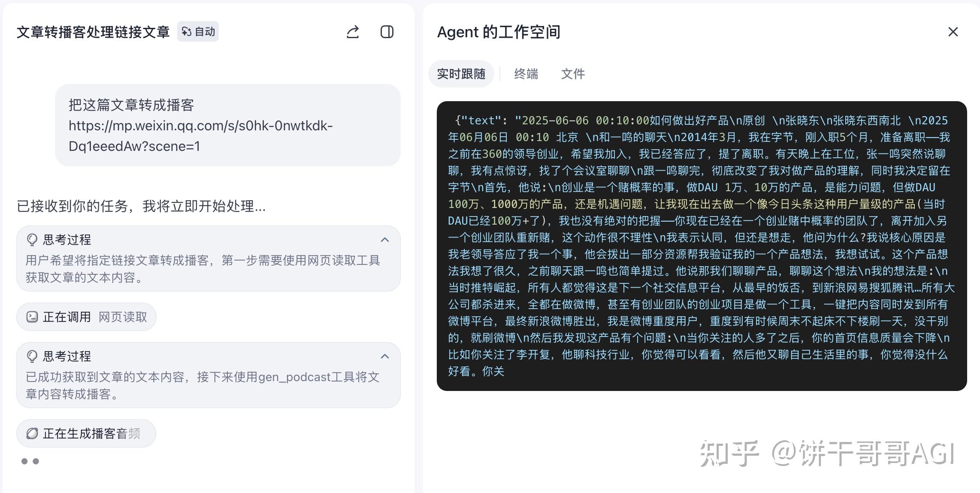
Task: Switch to the 终端 tab
Action: tap(527, 74)
